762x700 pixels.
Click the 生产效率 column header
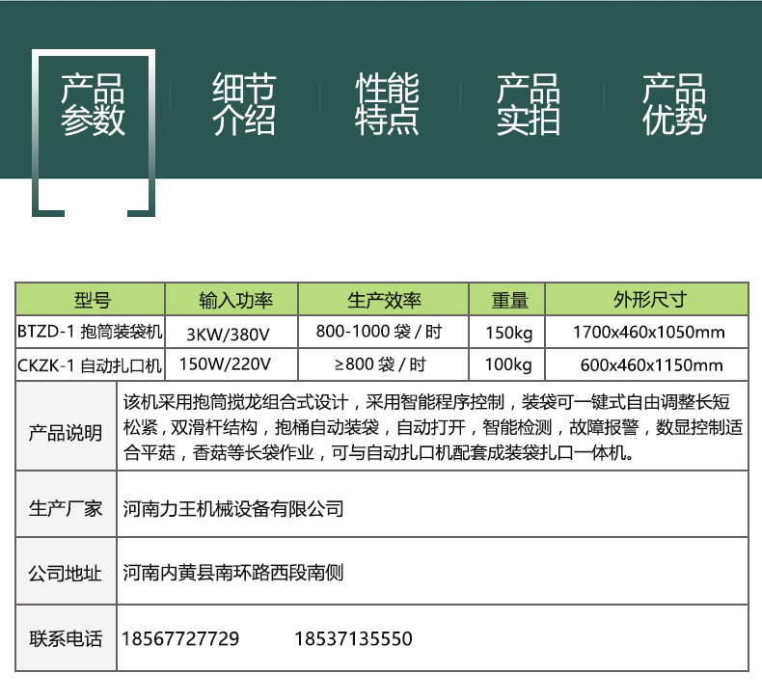[383, 300]
